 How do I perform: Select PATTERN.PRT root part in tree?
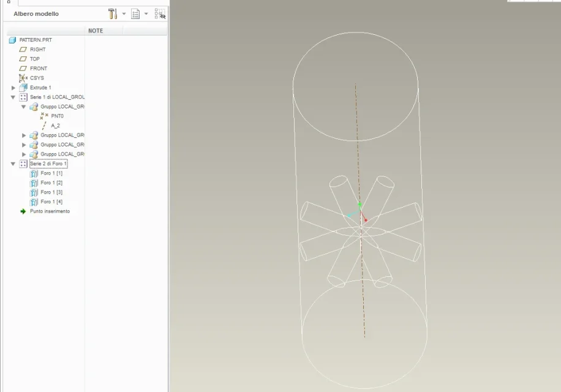(36, 40)
